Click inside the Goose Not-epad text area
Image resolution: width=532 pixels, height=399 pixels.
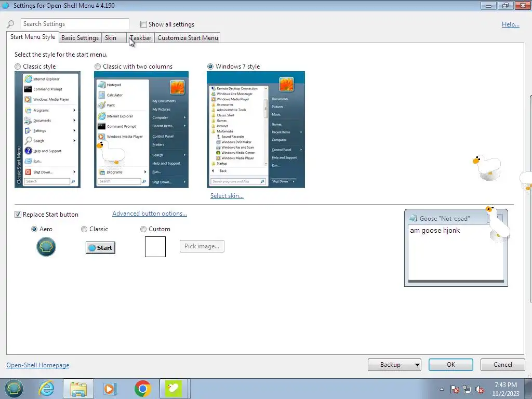(x=456, y=253)
